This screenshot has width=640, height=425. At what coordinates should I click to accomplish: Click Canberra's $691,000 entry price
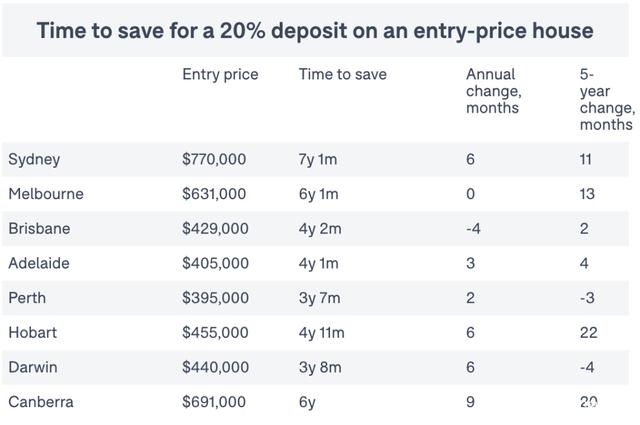pos(214,402)
